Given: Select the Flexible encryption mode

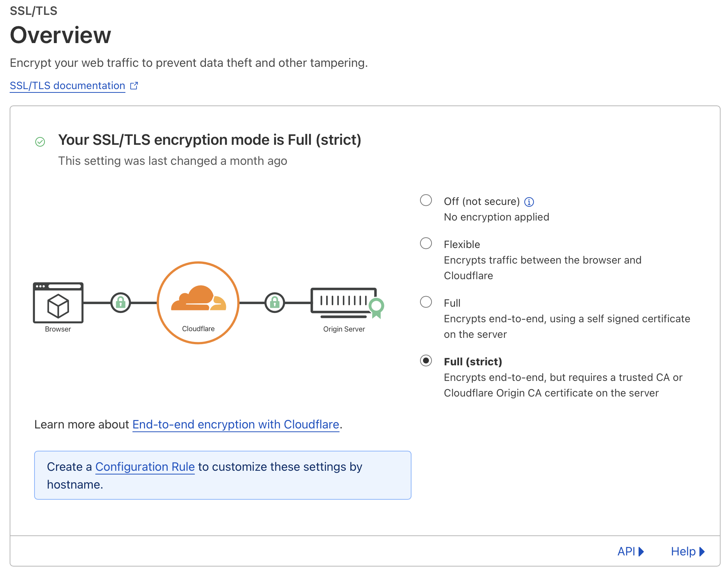Looking at the screenshot, I should tap(426, 244).
